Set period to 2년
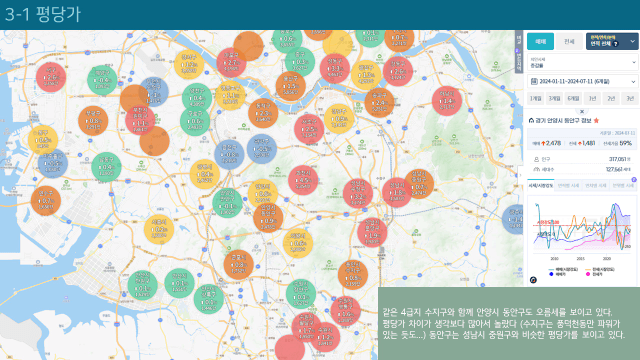 point(611,98)
